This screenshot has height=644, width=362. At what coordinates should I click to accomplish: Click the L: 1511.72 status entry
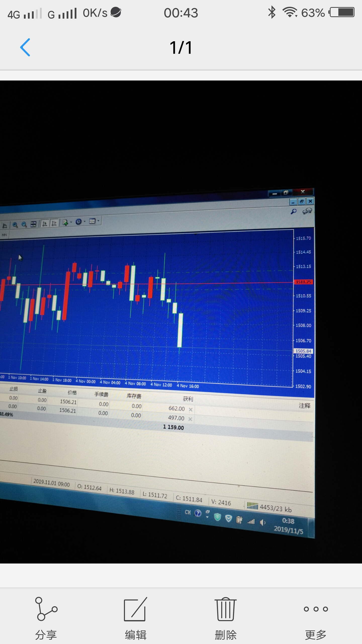coord(155,495)
